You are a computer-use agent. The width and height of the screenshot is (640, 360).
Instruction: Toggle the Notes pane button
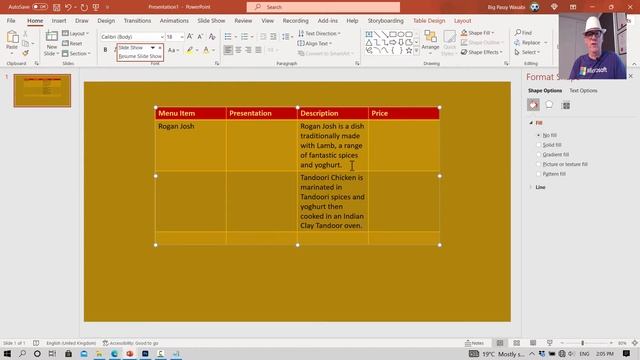coord(474,343)
